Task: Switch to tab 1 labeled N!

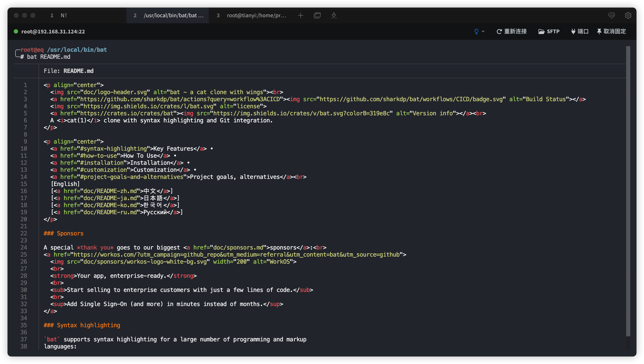Action: (64, 16)
